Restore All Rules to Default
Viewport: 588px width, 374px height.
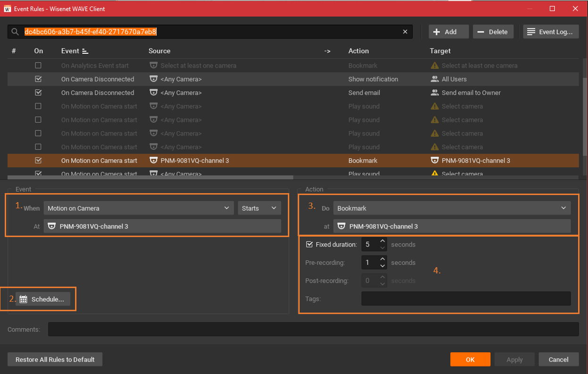click(x=55, y=359)
